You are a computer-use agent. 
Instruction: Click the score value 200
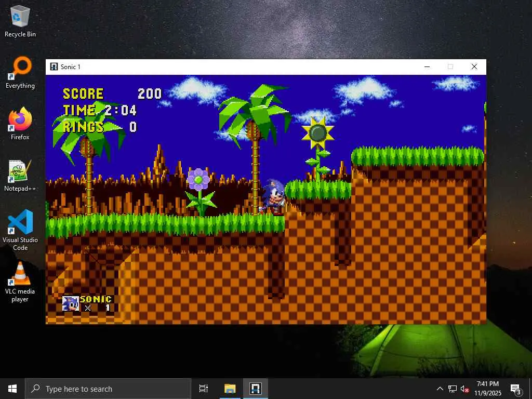(x=150, y=94)
